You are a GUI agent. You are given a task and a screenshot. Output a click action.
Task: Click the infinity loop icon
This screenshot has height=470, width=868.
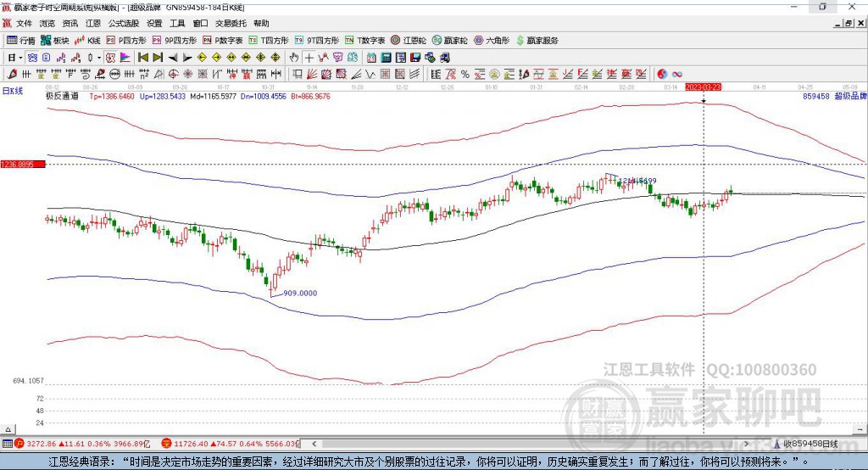(676, 74)
